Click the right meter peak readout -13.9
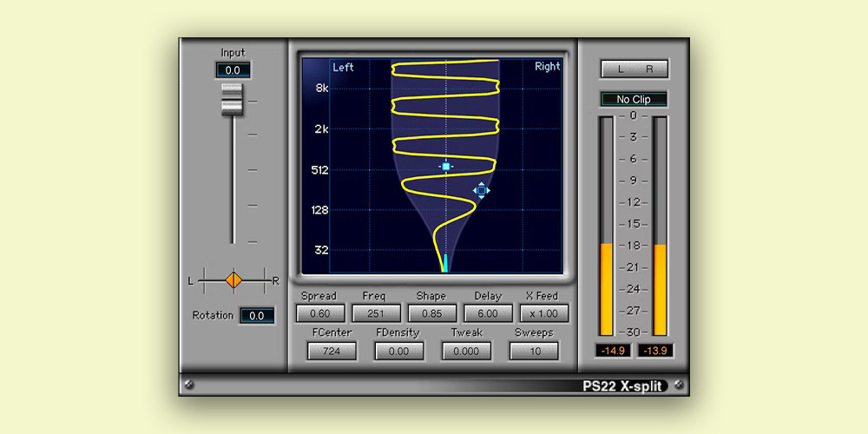Image resolution: width=868 pixels, height=434 pixels. (654, 351)
